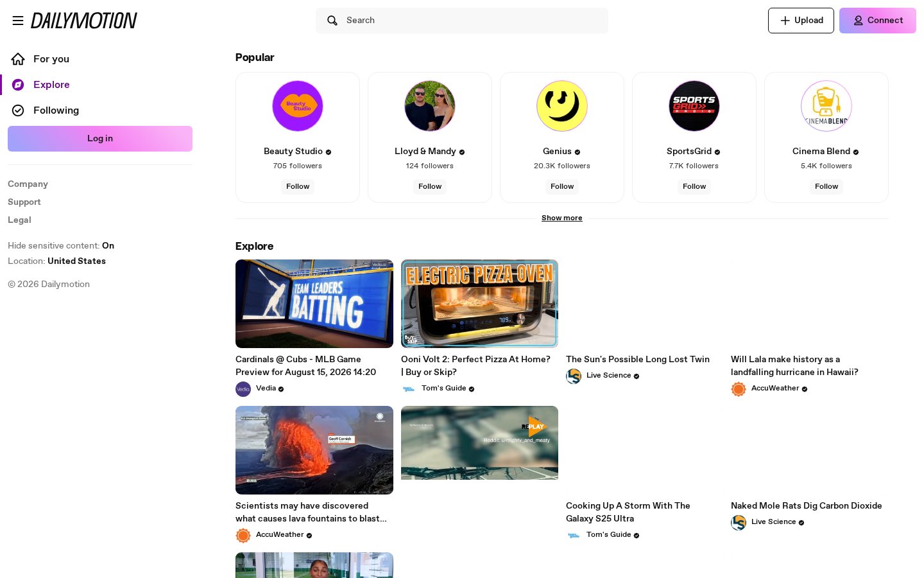Click the For you home icon
The width and height of the screenshot is (924, 578).
point(18,59)
